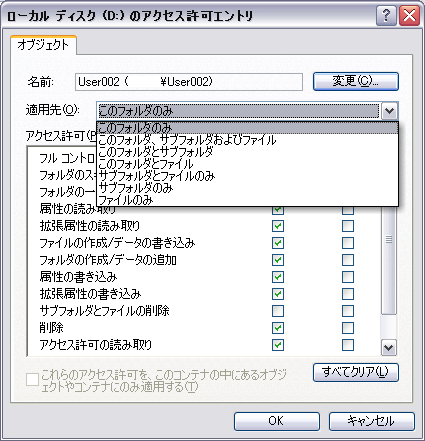425x441 pixels.
Task: Toggle allow checkbox for 属性の書き込み
Action: 278,277
